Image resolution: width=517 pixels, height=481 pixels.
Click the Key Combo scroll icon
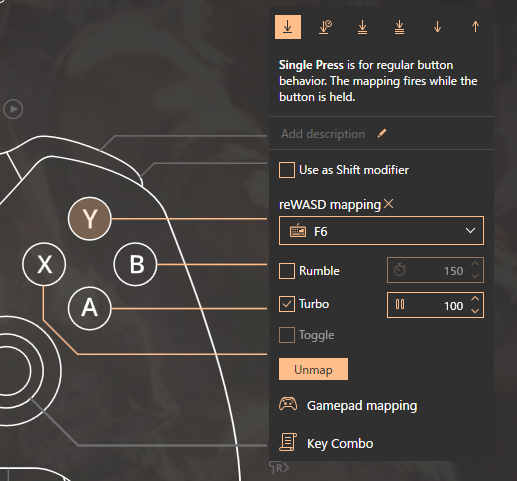288,442
